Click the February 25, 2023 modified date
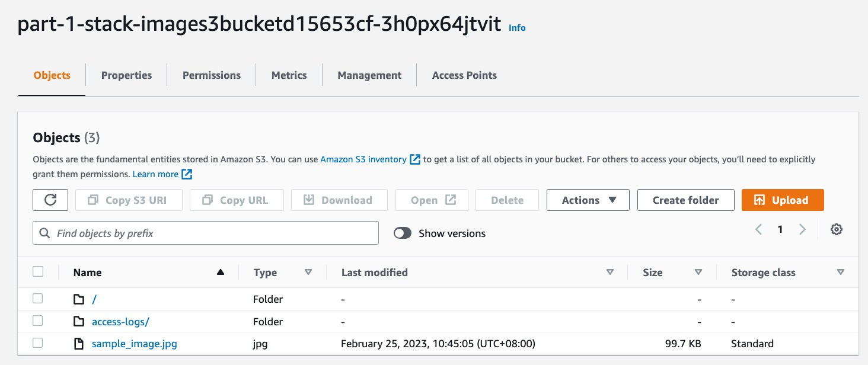Screen dimensions: 868x365 tap(438, 344)
